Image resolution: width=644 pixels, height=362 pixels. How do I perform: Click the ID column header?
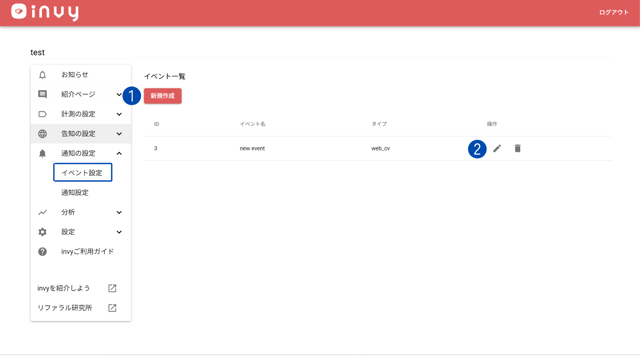coord(156,124)
